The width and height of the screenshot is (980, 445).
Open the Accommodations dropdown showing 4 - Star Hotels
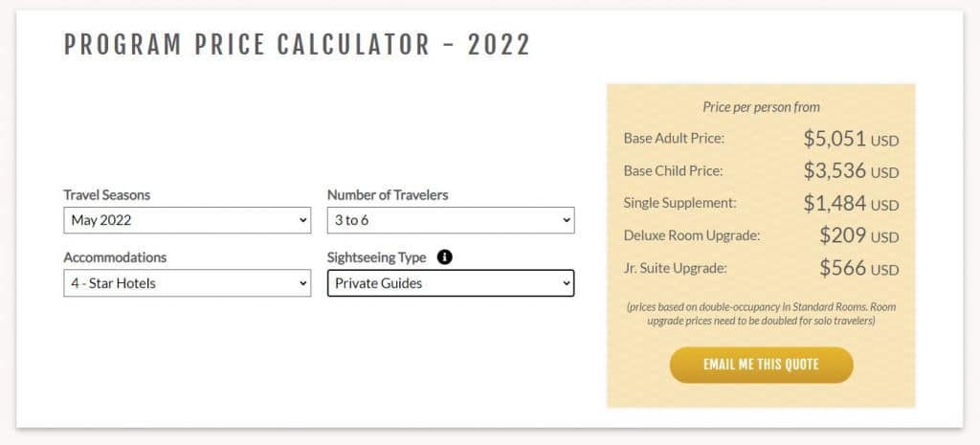point(187,283)
